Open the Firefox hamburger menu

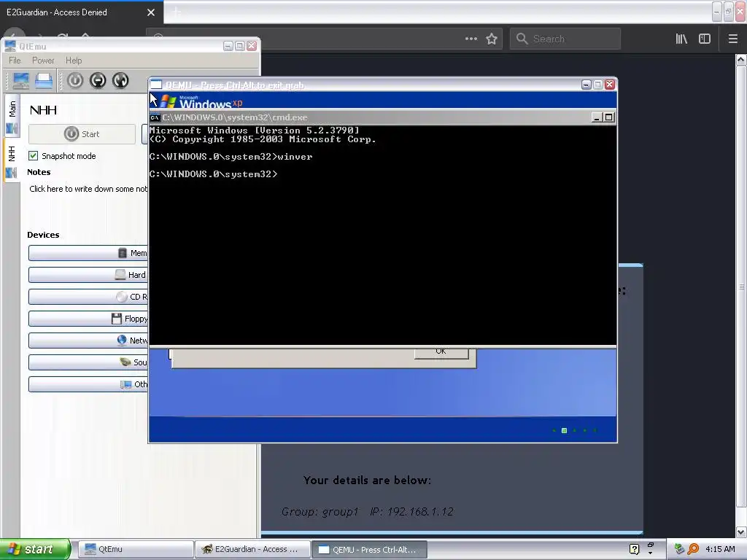pyautogui.click(x=732, y=39)
